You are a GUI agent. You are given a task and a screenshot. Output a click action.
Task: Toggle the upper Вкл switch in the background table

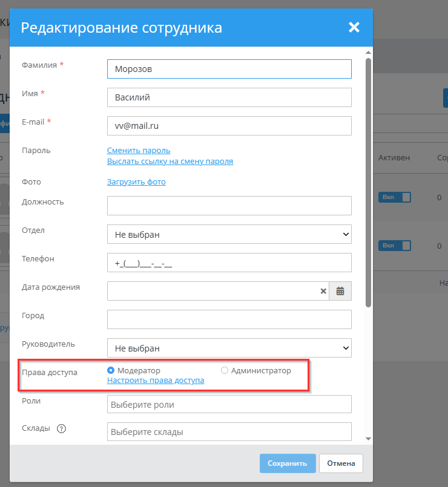click(x=394, y=197)
